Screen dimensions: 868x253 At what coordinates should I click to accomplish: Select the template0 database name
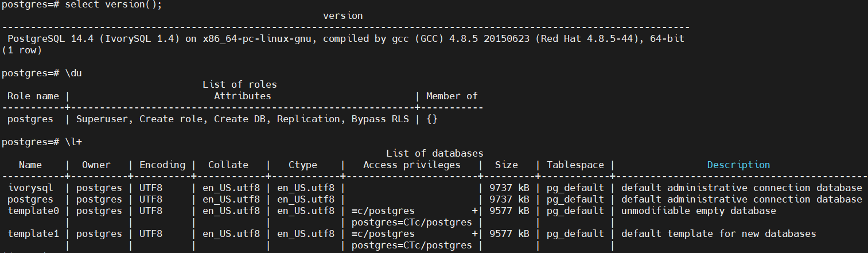point(33,211)
